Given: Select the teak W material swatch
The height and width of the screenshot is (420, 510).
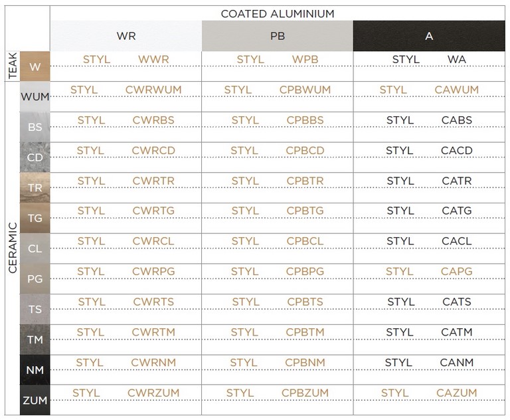Looking at the screenshot, I should (x=35, y=66).
